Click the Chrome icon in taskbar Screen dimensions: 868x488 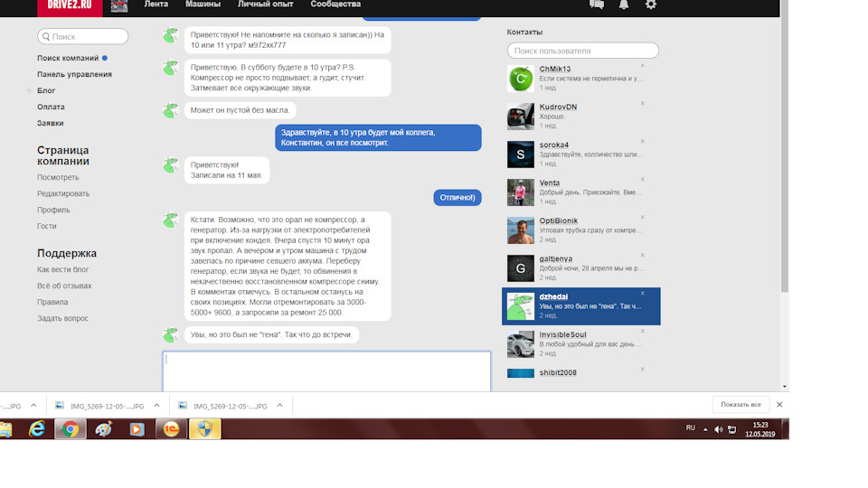pos(71,429)
